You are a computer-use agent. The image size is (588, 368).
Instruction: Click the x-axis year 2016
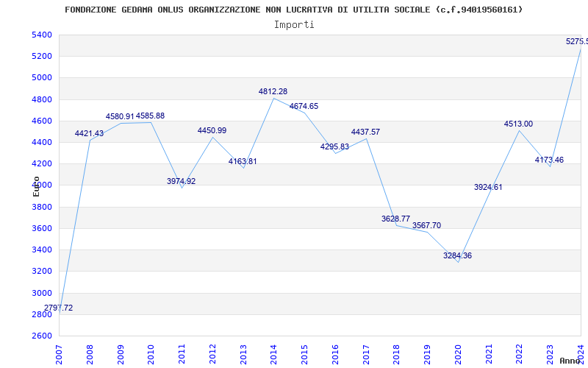(335, 355)
